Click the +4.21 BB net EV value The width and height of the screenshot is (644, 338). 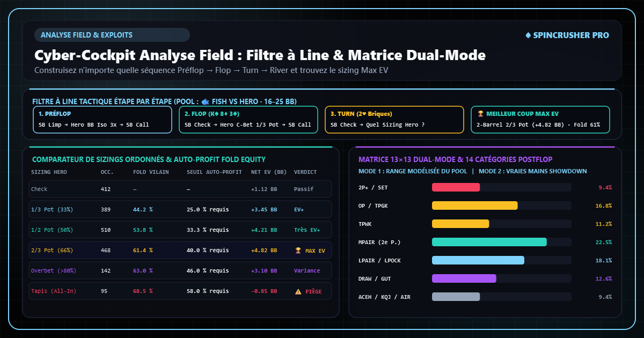[264, 230]
